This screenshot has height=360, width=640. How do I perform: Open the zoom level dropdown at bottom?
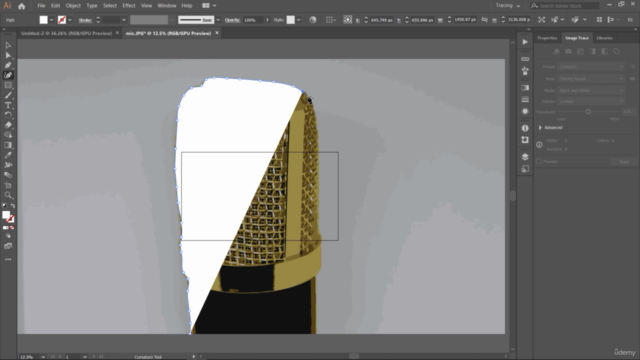click(x=42, y=357)
